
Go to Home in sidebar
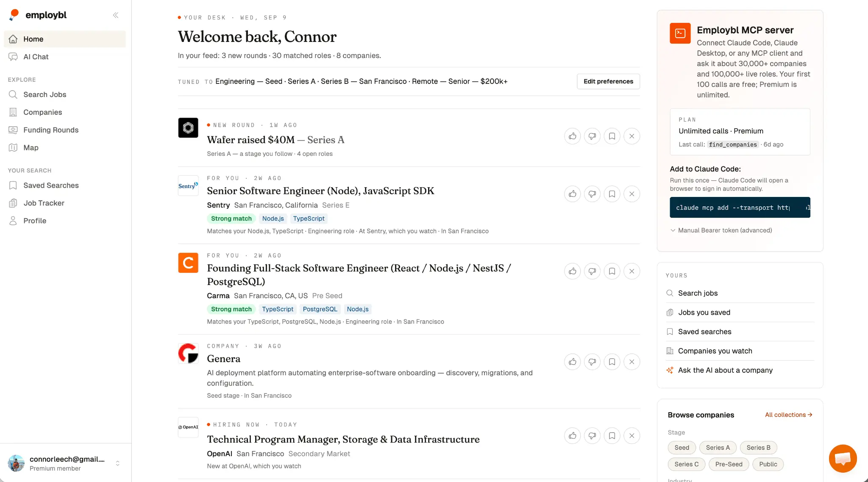pyautogui.click(x=65, y=39)
